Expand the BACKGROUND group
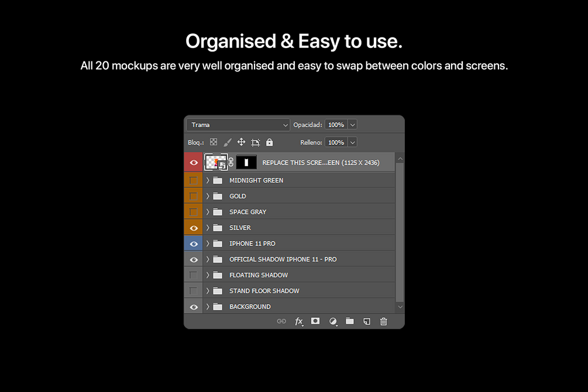The image size is (588, 392). tap(207, 307)
